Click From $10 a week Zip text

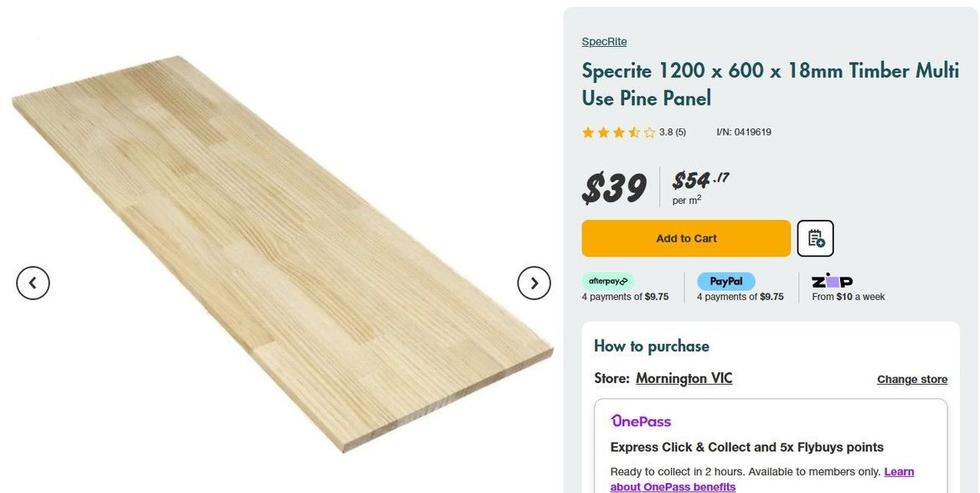pyautogui.click(x=848, y=297)
